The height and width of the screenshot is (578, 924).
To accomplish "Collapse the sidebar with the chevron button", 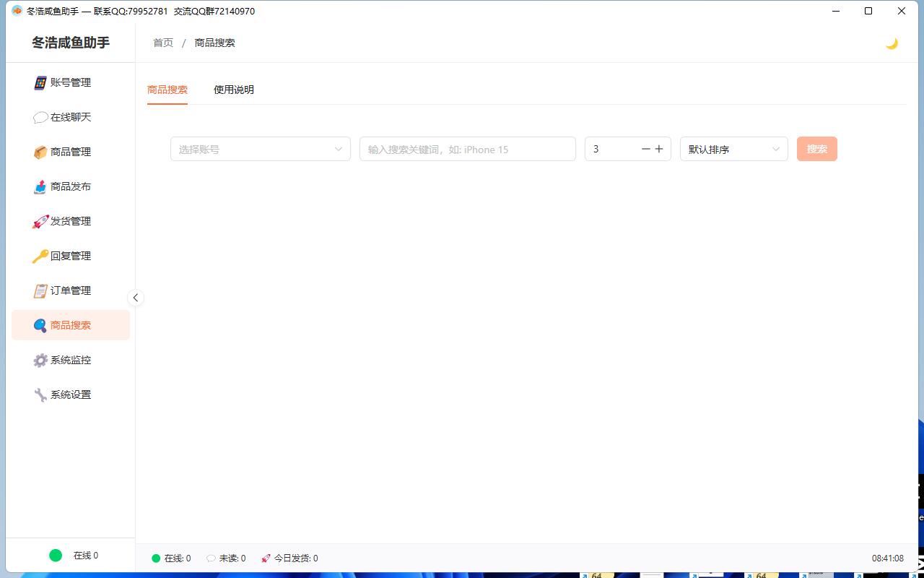I will click(135, 298).
